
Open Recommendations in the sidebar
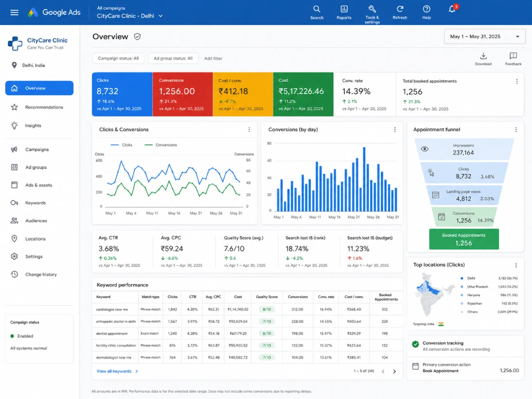click(x=39, y=107)
